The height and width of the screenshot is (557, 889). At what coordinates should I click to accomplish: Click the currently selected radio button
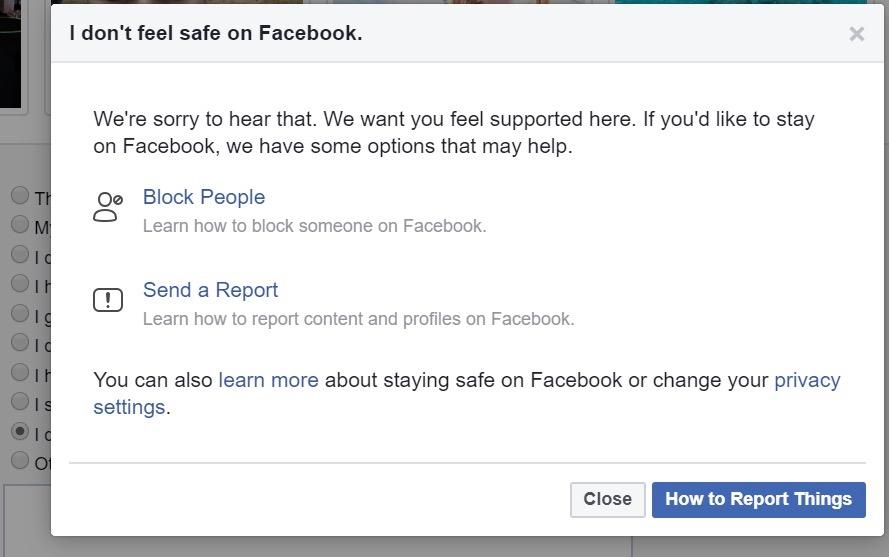20,431
